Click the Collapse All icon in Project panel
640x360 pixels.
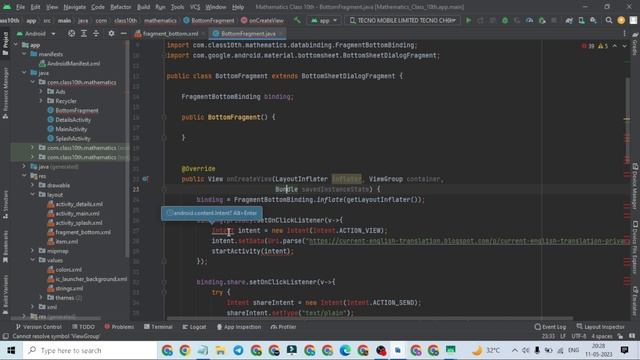(x=96, y=33)
